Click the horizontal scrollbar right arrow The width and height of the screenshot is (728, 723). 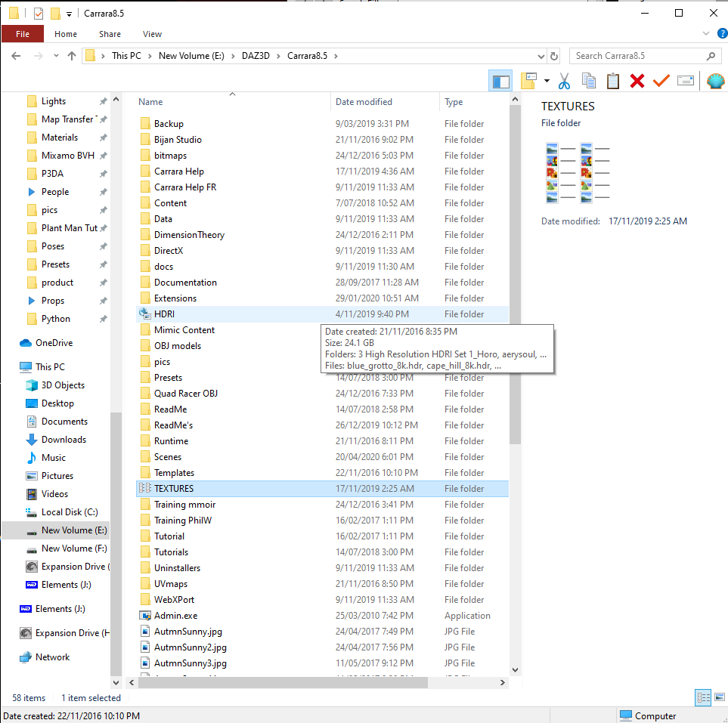coord(503,683)
